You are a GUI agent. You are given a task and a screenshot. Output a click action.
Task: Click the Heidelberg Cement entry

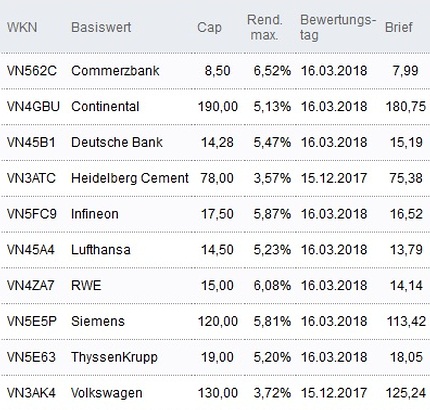[x=130, y=178]
